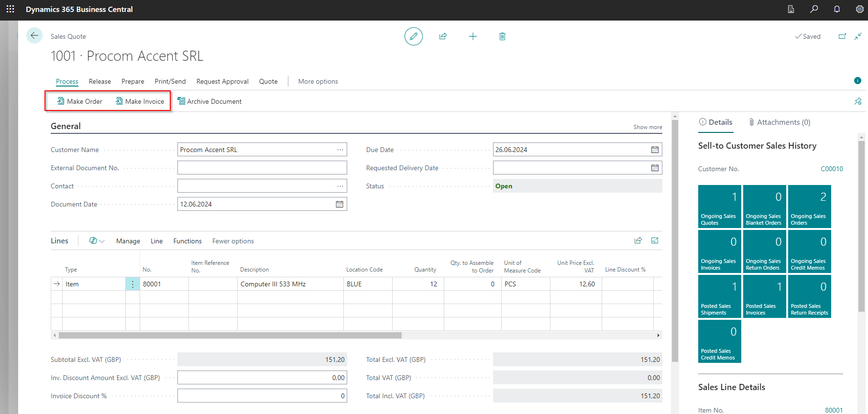Screen dimensions: 868x414
Task: Open the Request Approval menu
Action: pyautogui.click(x=222, y=81)
